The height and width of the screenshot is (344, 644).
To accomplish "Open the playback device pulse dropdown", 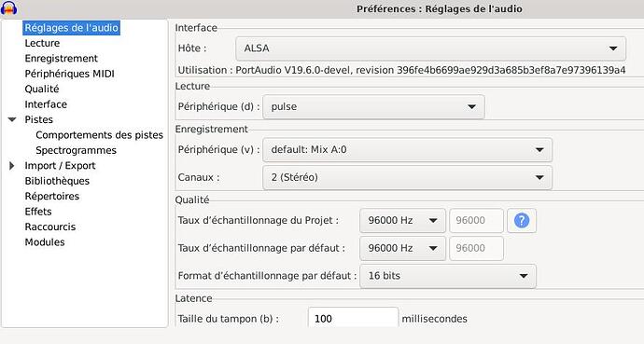I will pos(373,107).
